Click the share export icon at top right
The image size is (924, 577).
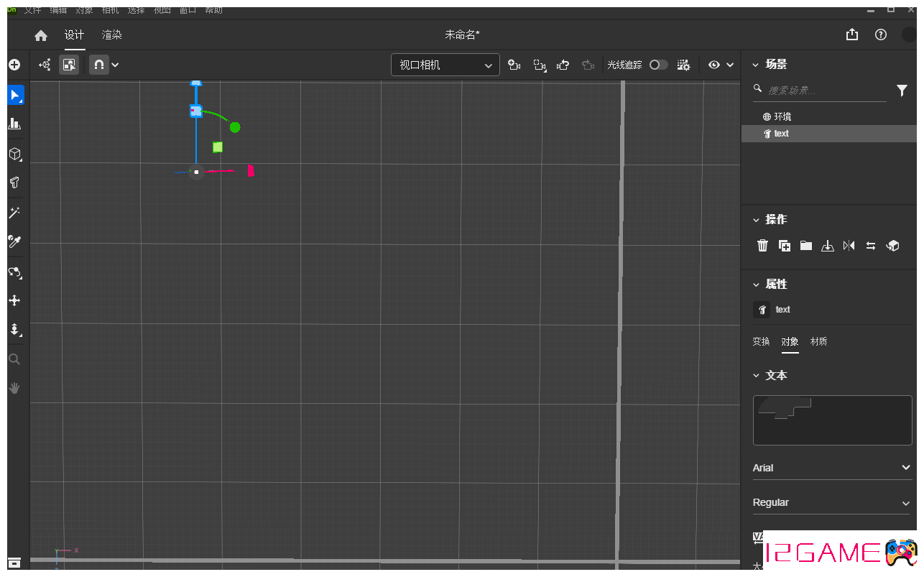pos(852,34)
